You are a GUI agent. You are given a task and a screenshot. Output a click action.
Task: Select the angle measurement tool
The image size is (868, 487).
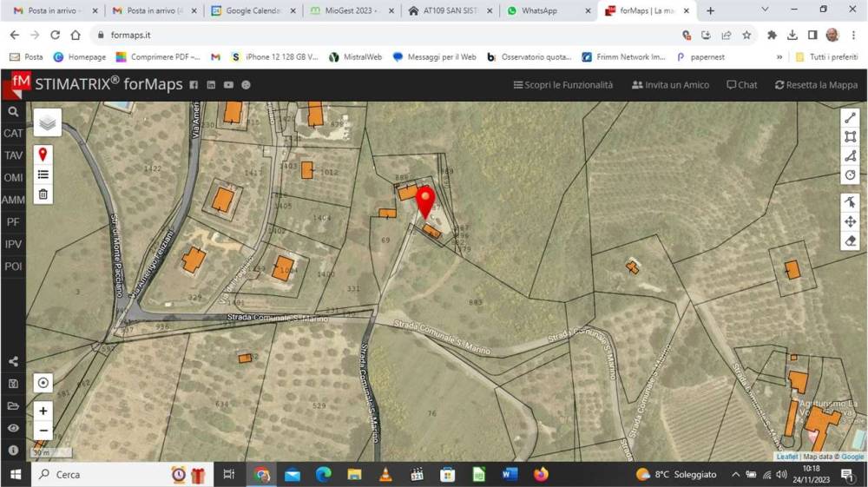click(x=850, y=156)
